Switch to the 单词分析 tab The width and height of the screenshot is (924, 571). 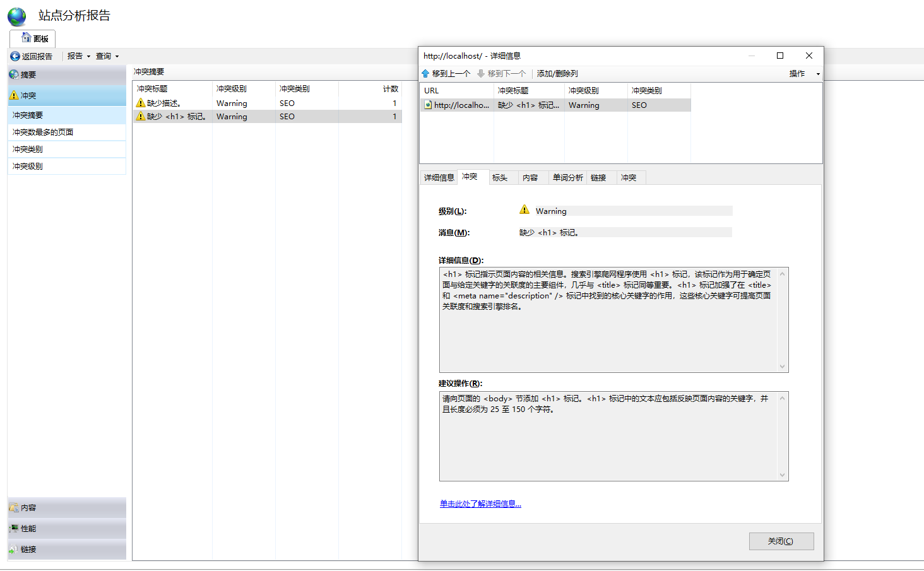tap(567, 178)
